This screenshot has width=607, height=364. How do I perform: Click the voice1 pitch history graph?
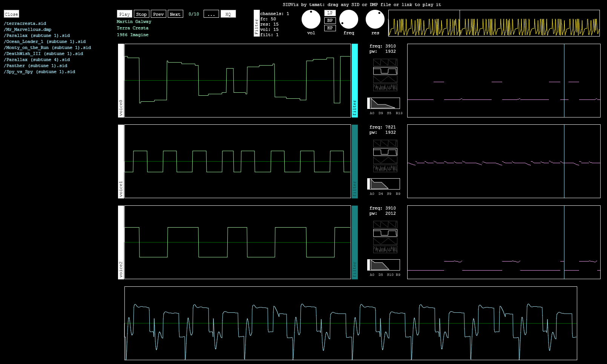pyautogui.click(x=504, y=161)
